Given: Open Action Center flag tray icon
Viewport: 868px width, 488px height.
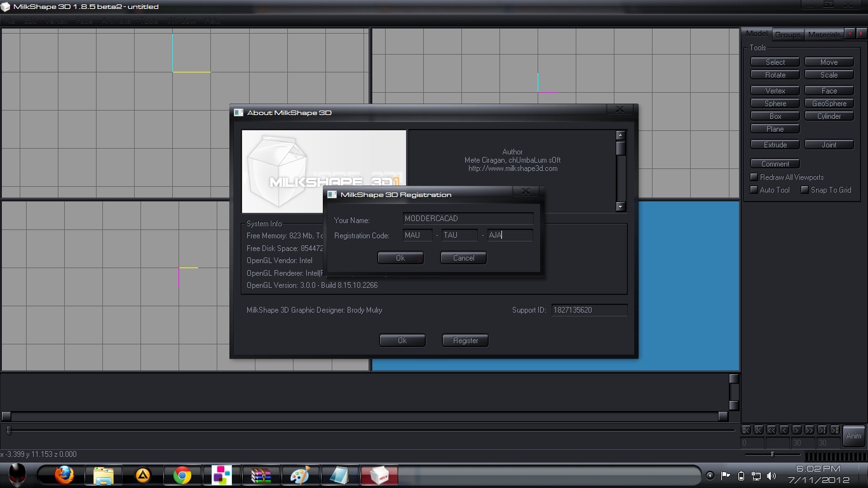Looking at the screenshot, I should point(725,475).
